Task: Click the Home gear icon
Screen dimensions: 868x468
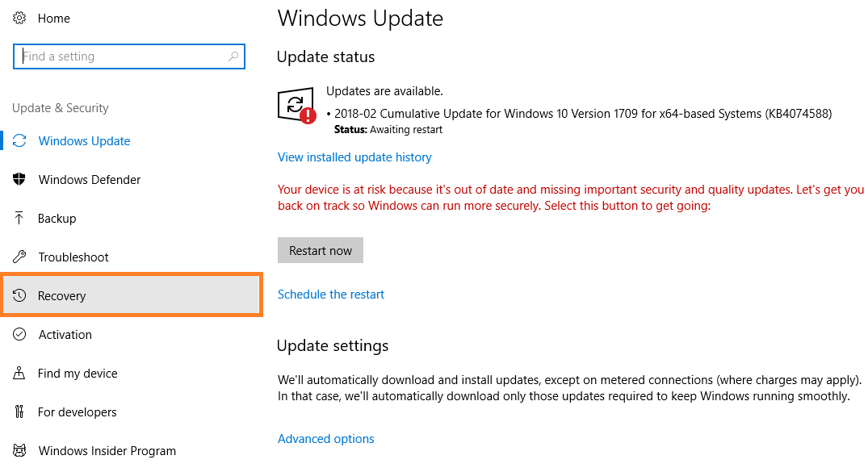Action: click(20, 18)
